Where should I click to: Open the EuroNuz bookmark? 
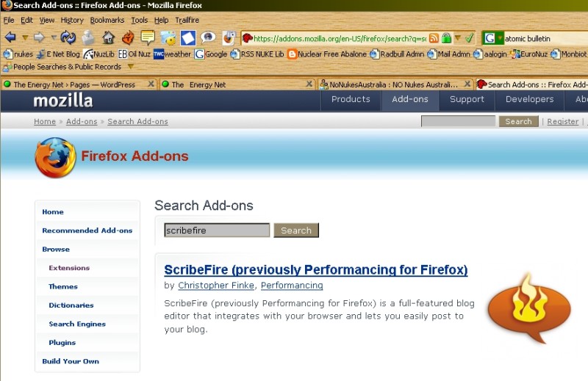pos(528,54)
